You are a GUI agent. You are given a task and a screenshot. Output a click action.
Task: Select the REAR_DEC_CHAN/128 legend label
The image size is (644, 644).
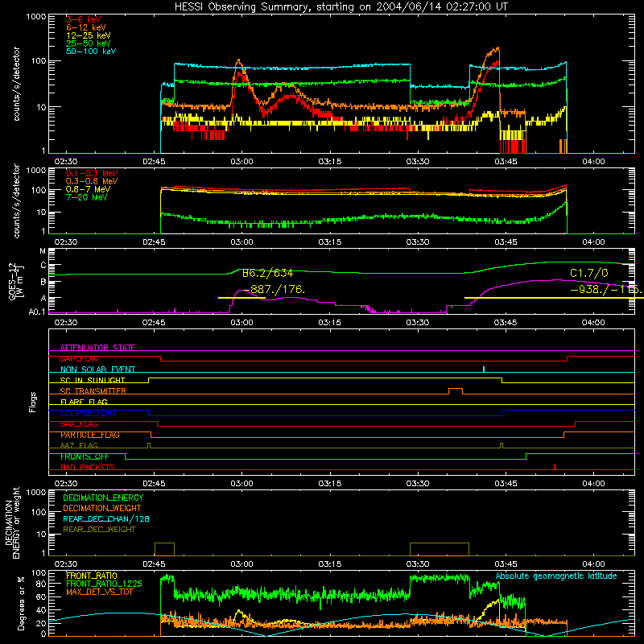pos(106,518)
